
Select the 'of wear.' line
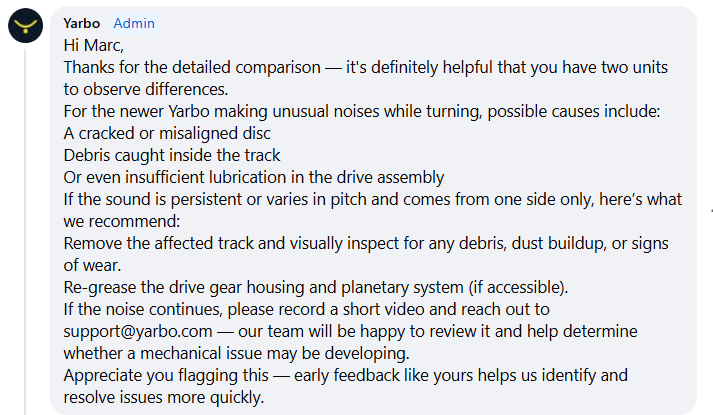[x=92, y=265]
